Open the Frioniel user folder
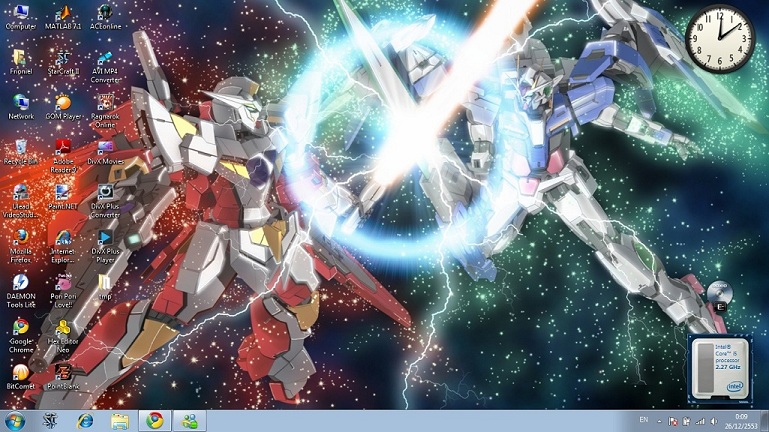 click(21, 62)
